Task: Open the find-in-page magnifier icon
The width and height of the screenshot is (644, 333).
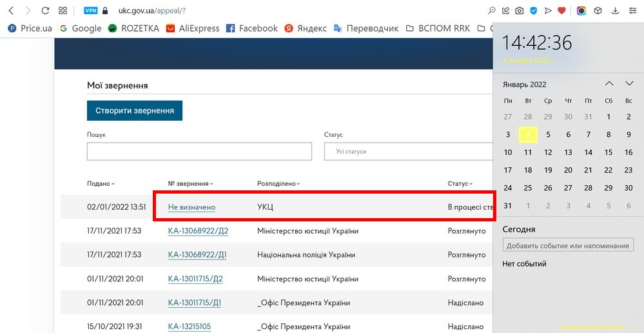Action: point(492,11)
